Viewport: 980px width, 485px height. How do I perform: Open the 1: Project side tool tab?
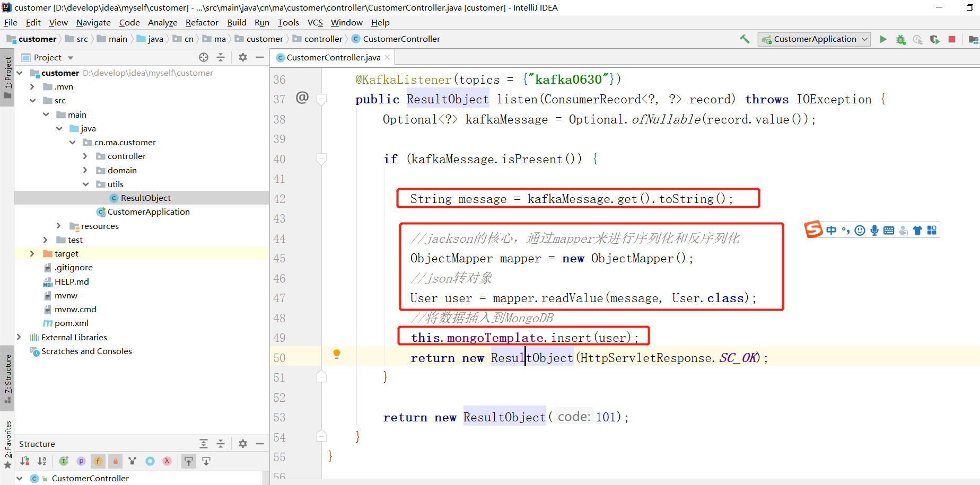(x=7, y=77)
